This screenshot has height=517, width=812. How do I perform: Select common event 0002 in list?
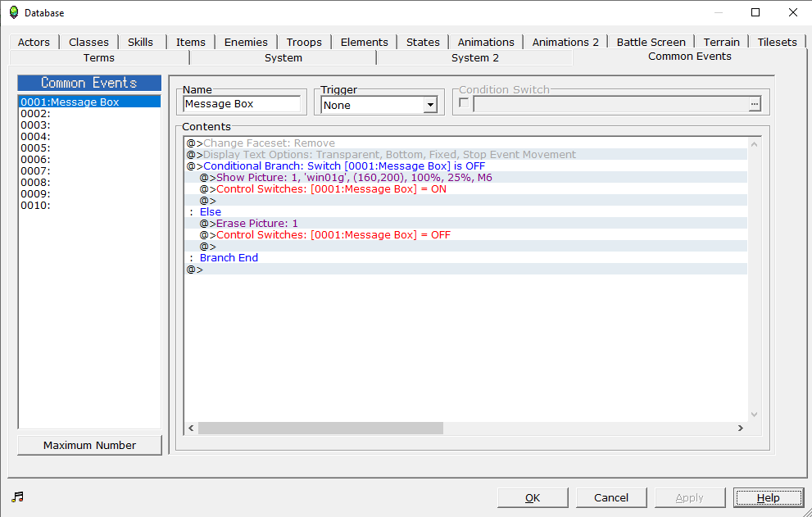(x=89, y=113)
